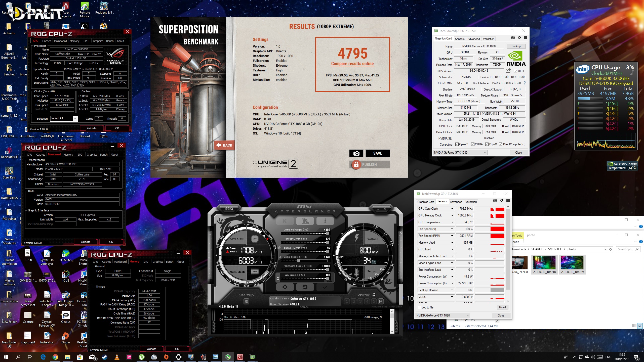Image resolution: width=644 pixels, height=362 pixels.
Task: Open SPD tab in CPU-Z Mainboard window
Action: coord(80,155)
